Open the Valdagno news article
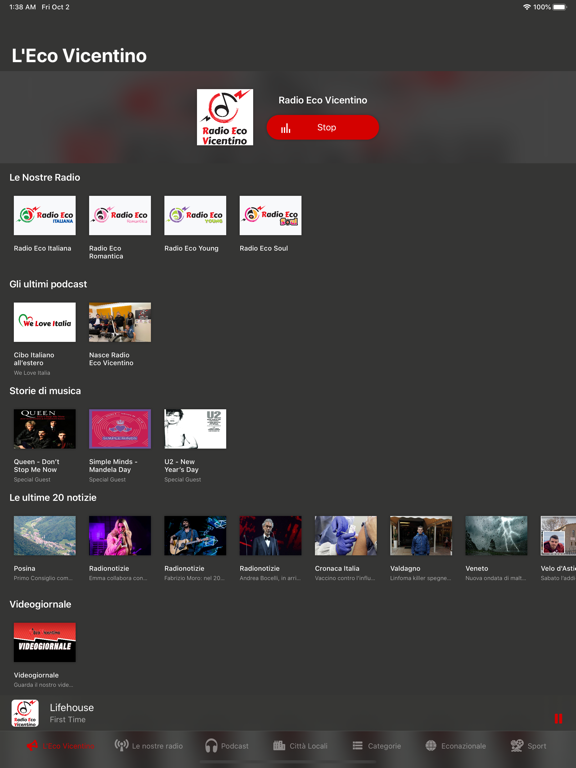Screen dimensions: 576x768 tap(421, 535)
